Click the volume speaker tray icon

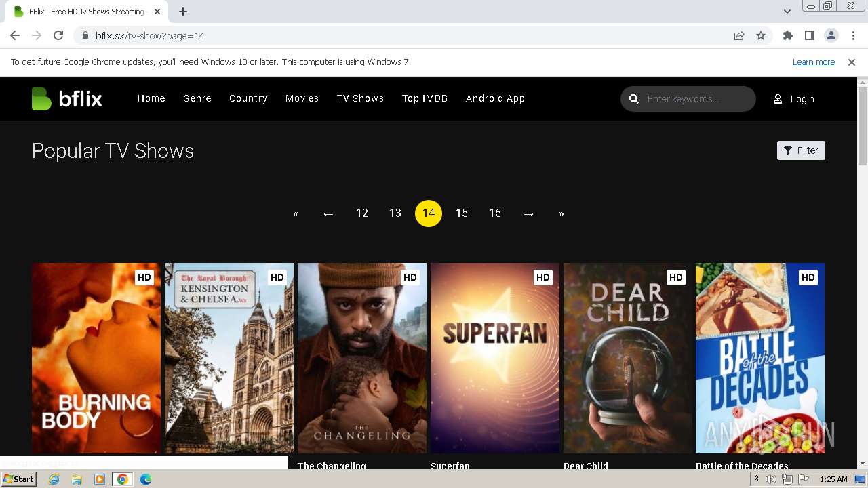tap(771, 479)
